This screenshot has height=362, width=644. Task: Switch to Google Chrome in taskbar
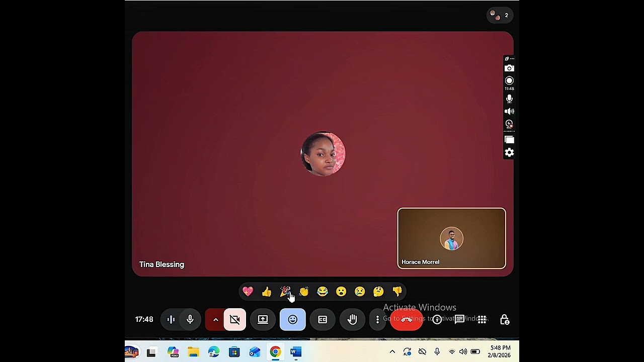(x=275, y=352)
